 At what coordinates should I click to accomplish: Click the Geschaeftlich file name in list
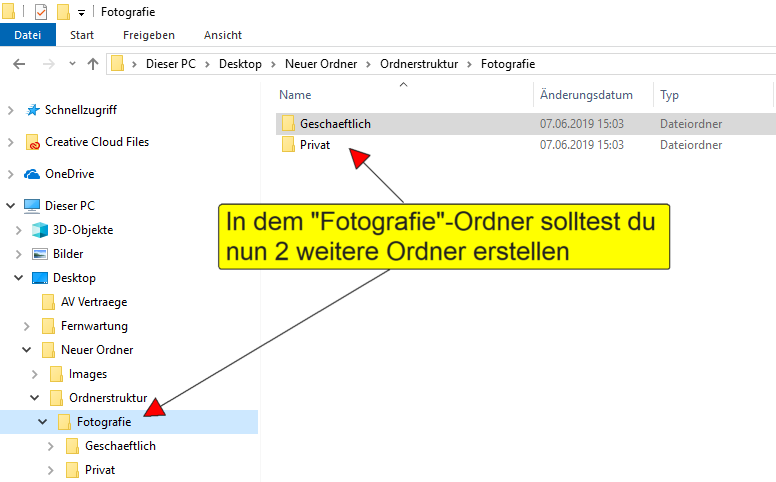(x=335, y=124)
